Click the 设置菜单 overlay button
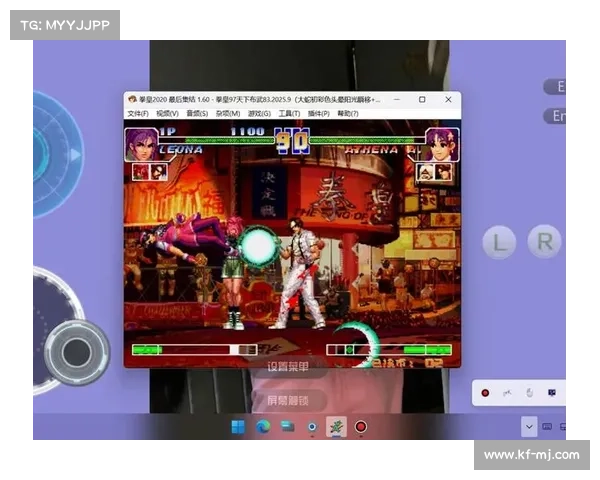This screenshot has height=480, width=600. (287, 366)
